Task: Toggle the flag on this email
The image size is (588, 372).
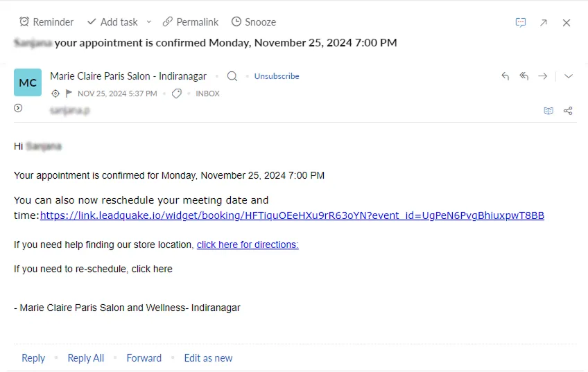Action: point(69,94)
